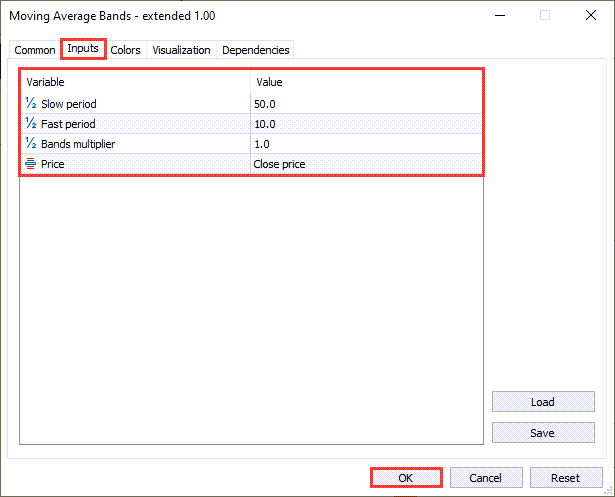Screen dimensions: 615x497
Task: Click the Slow period variable type icon
Action: [x=31, y=104]
